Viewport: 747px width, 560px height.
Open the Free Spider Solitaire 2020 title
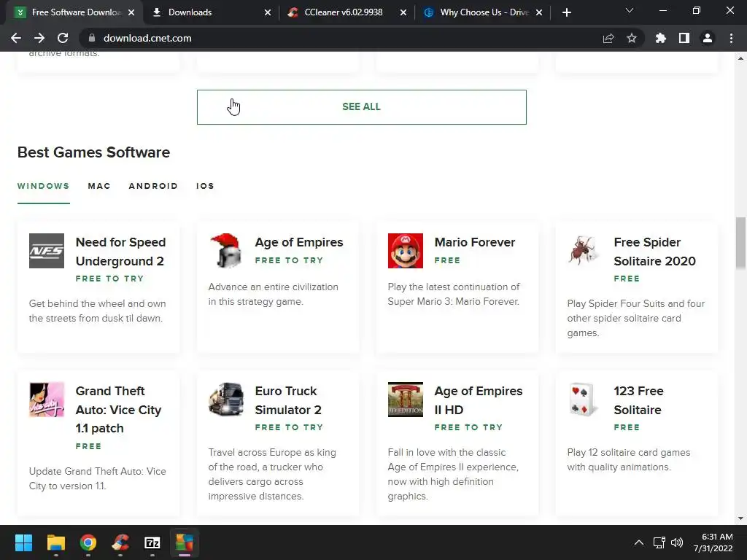(654, 252)
